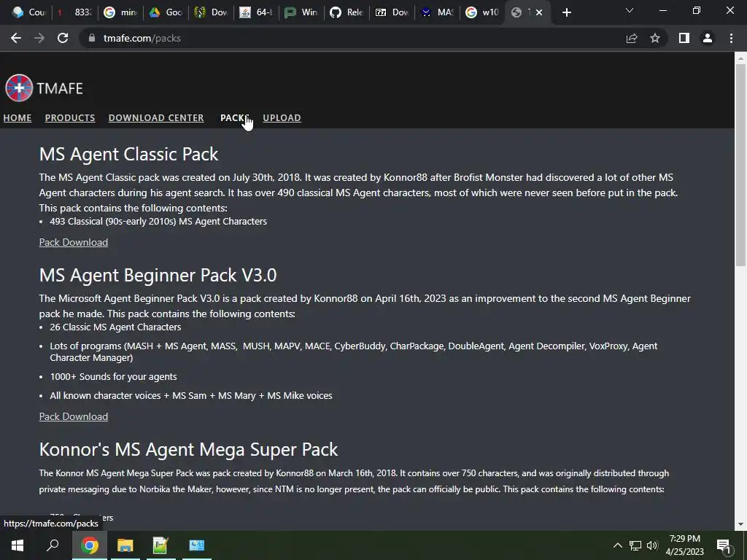Click the forward navigation arrow

point(39,38)
